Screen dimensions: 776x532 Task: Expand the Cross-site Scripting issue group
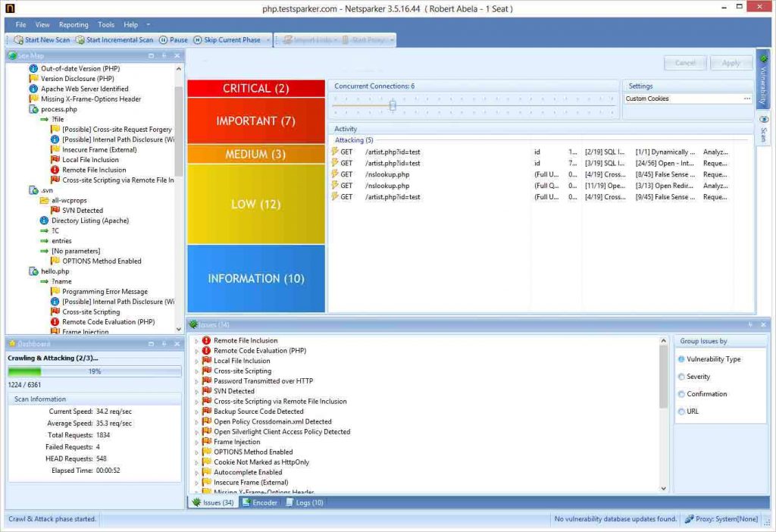coord(196,371)
